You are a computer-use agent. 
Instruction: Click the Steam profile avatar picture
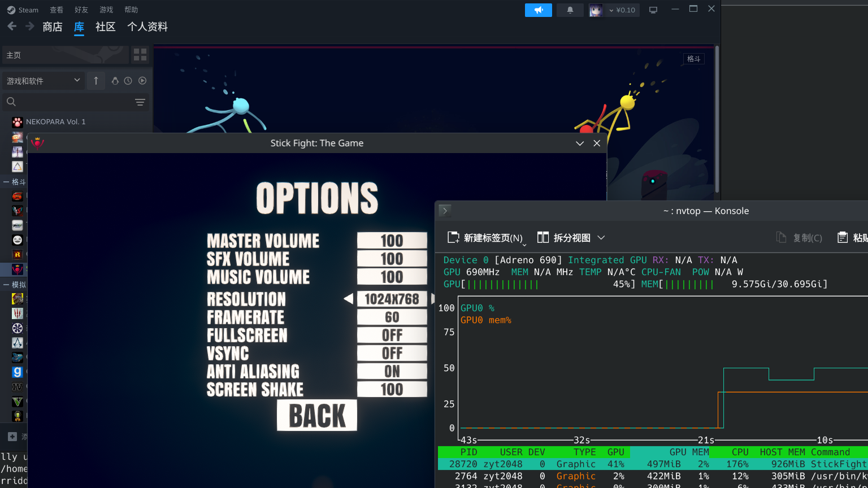tap(596, 10)
